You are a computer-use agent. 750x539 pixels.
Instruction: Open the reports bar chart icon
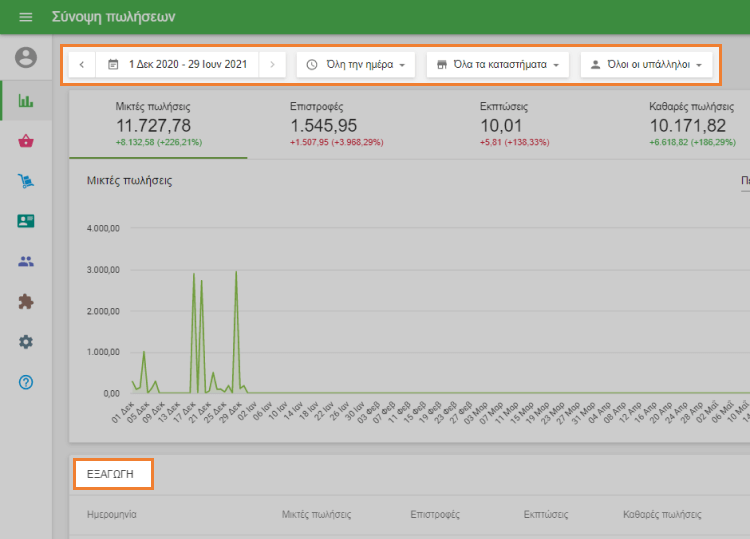click(26, 101)
